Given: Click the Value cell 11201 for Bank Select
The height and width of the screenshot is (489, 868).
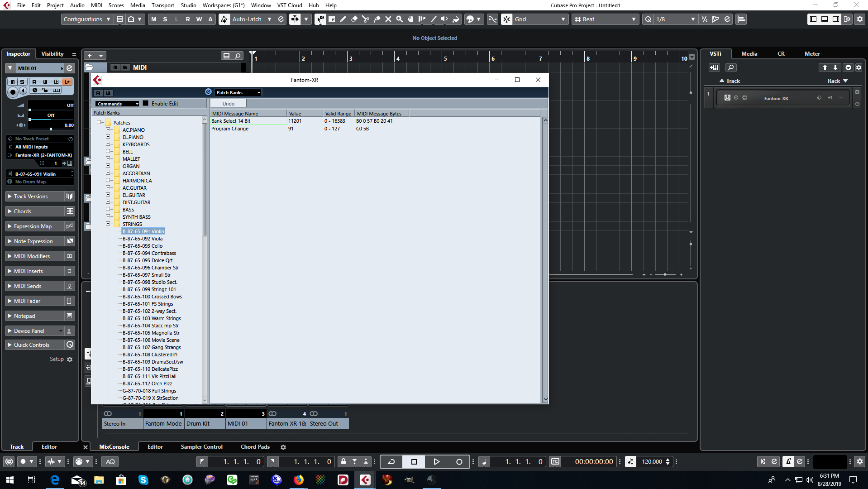Looking at the screenshot, I should [305, 121].
